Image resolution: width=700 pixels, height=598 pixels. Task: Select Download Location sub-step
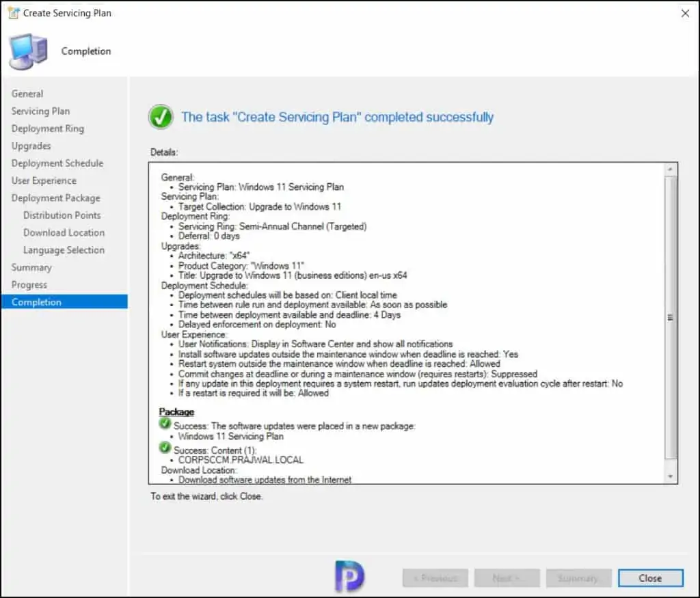tap(64, 232)
